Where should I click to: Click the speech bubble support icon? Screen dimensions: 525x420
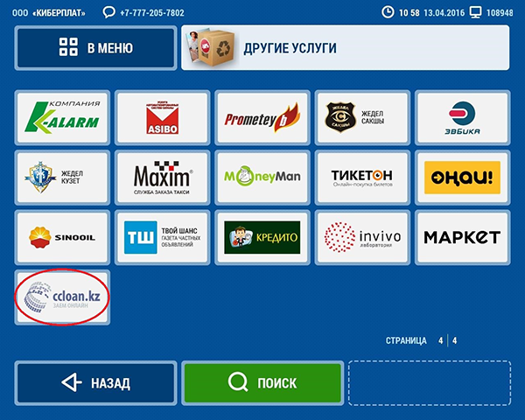[108, 12]
